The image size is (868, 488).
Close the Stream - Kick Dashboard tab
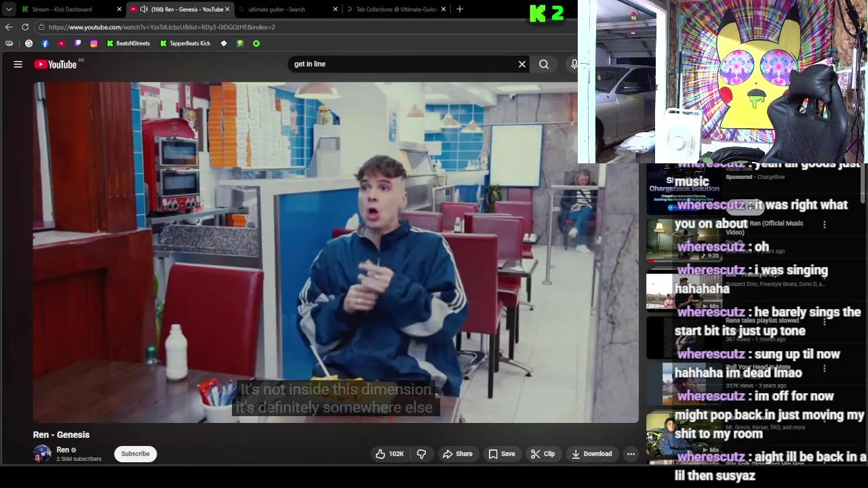point(119,9)
